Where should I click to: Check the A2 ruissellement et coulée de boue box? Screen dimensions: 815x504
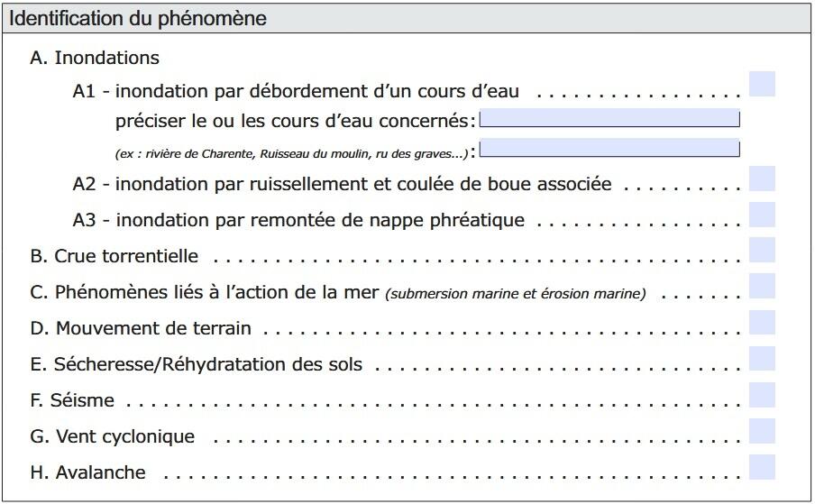(762, 179)
